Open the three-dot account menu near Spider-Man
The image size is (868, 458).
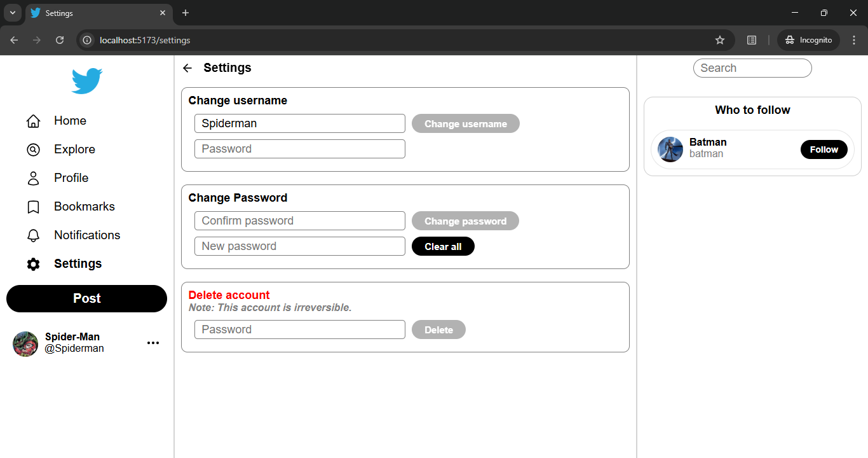pyautogui.click(x=153, y=343)
